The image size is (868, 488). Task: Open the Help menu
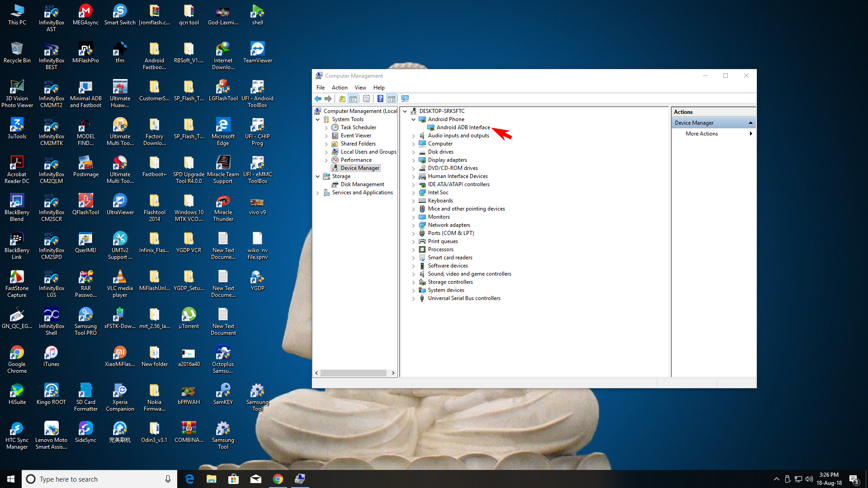tap(379, 88)
